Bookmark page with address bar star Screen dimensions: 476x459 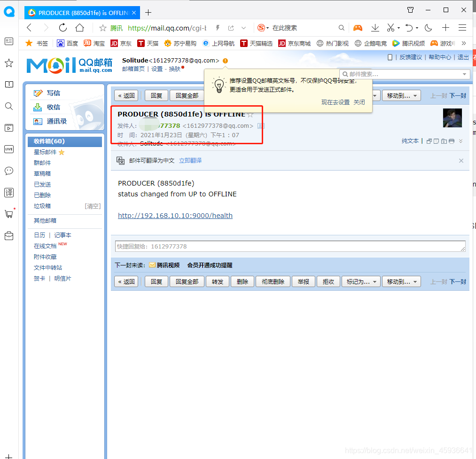click(103, 28)
